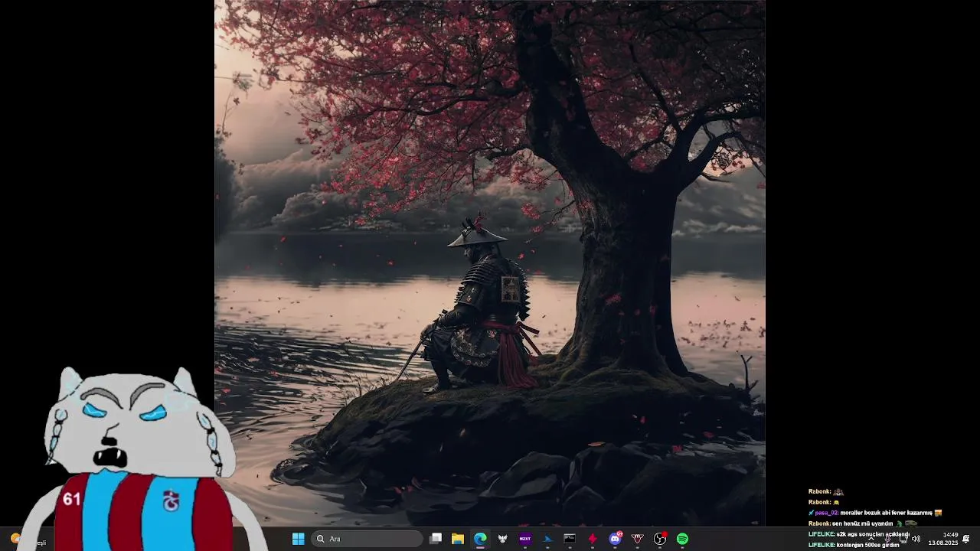Screen dimensions: 980x551
Task: Open the red triangle mask taskbar app
Action: (637, 539)
